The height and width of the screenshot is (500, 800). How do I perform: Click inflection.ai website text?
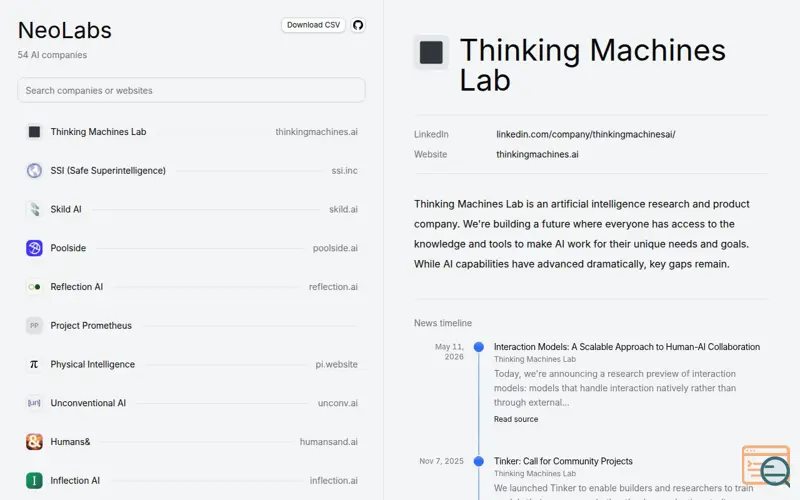coord(334,481)
